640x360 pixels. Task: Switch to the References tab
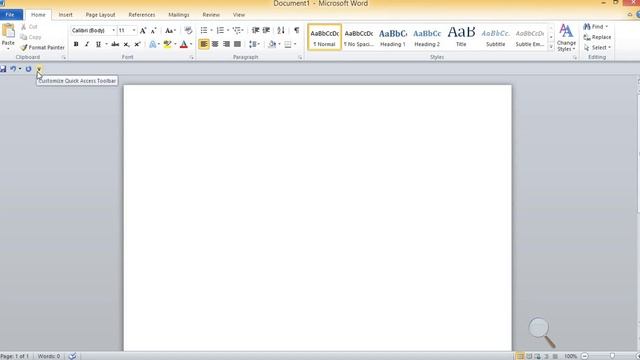tap(142, 15)
